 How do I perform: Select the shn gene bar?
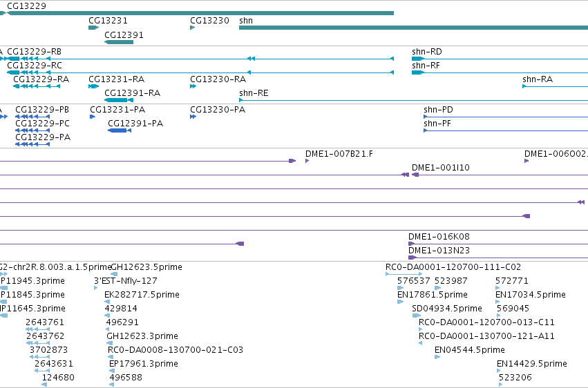[414, 28]
